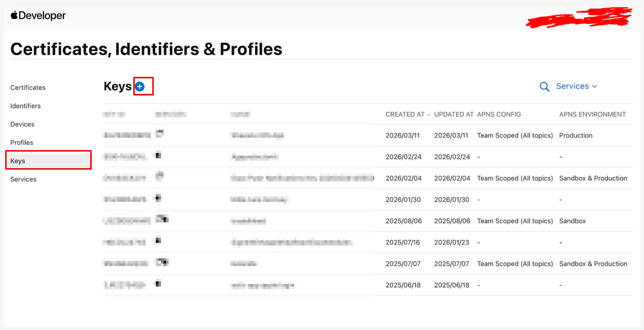Open the Services sidebar entry

(x=23, y=179)
